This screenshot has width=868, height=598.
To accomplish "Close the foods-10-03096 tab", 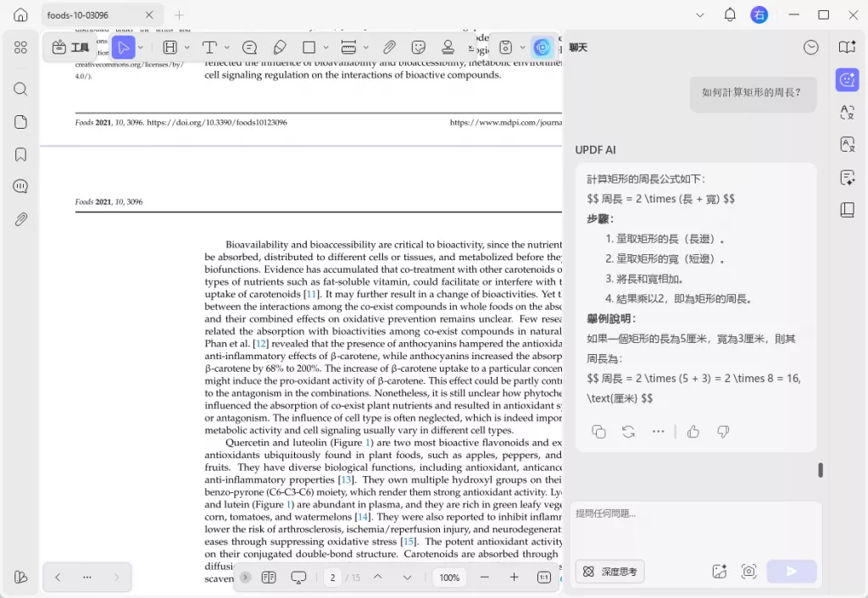I will pos(149,15).
